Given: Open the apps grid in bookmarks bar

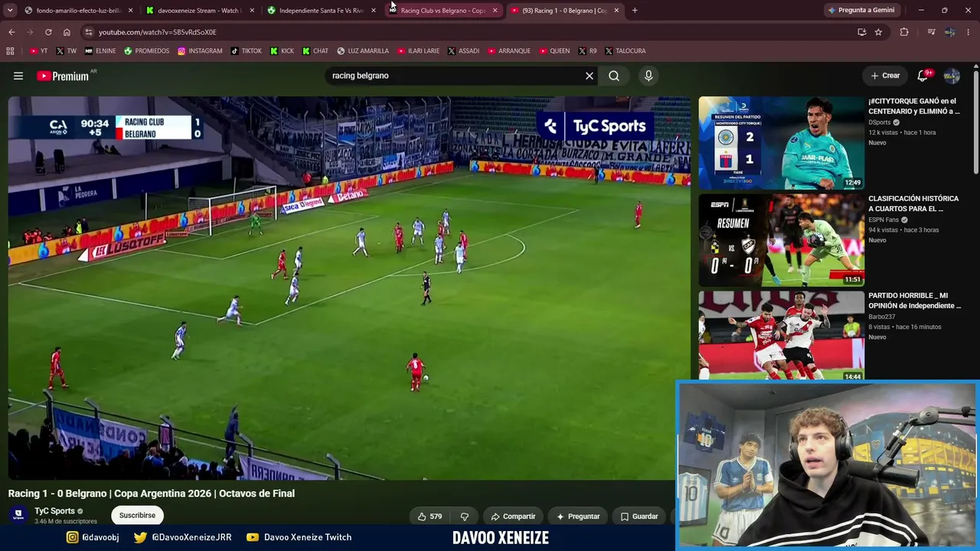Looking at the screenshot, I should [10, 51].
